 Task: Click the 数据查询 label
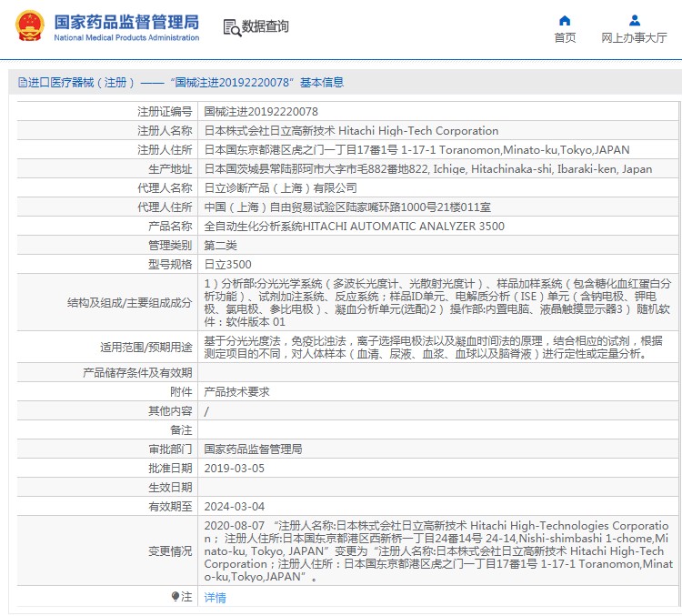click(265, 26)
